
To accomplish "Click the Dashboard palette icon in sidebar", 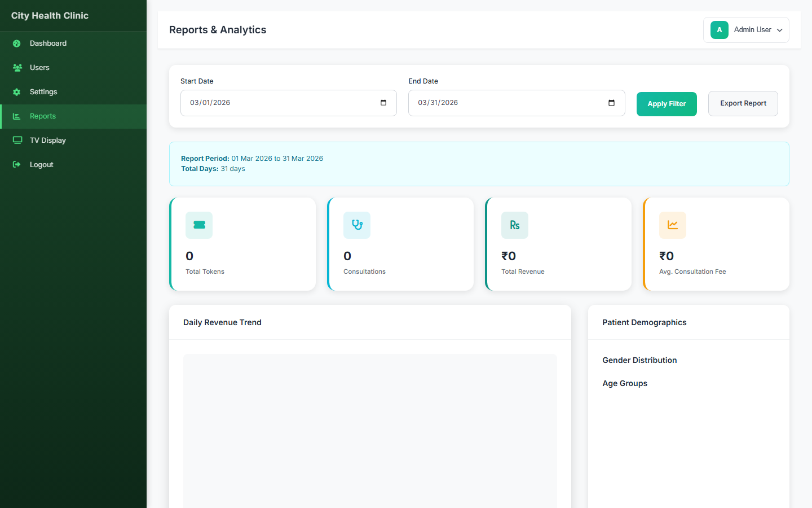I will click(17, 43).
